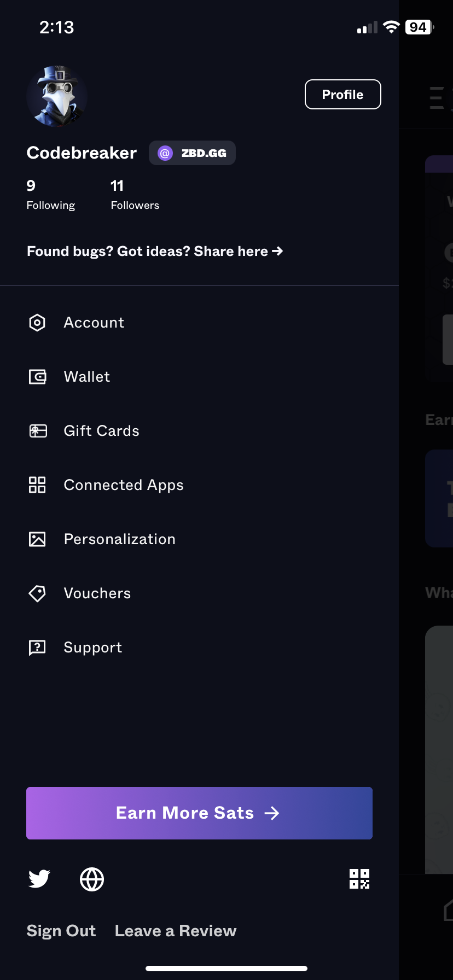Tap the QR code icon
This screenshot has width=453, height=980.
coord(359,879)
